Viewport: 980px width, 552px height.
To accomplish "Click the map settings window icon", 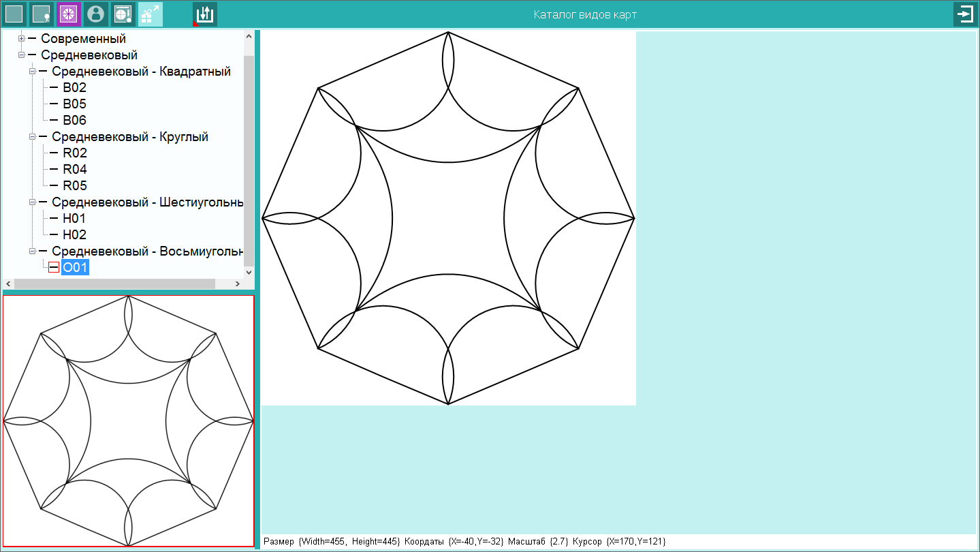I will 123,14.
